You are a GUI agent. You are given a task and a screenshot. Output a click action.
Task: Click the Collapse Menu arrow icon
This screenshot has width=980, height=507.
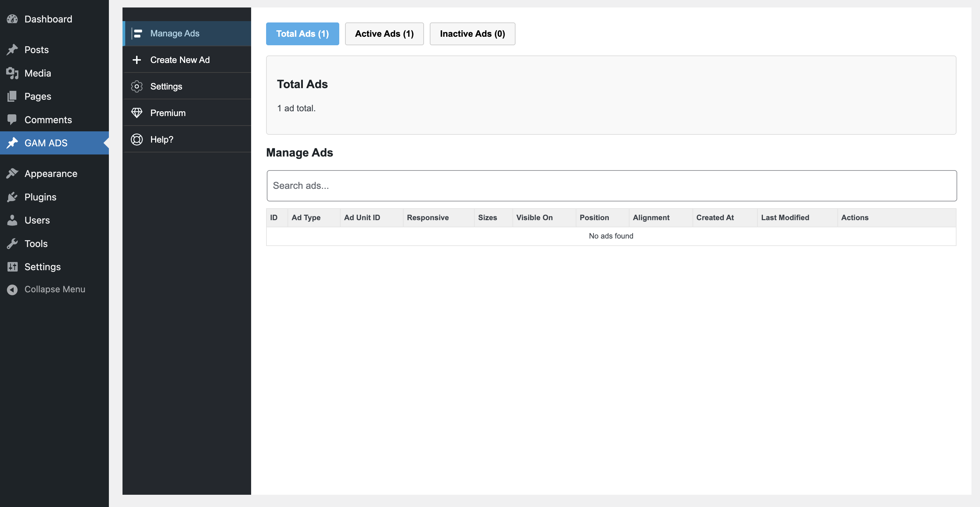click(x=12, y=290)
